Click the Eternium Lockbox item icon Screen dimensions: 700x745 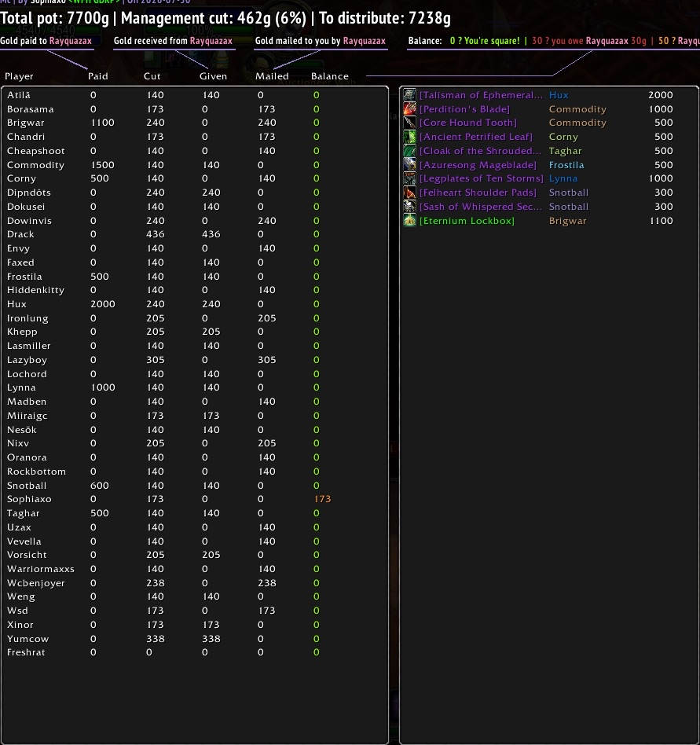(409, 221)
